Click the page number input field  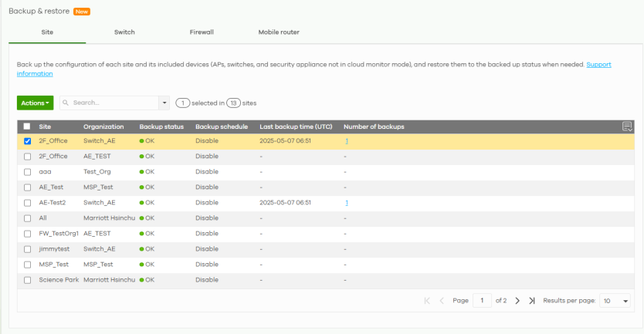[482, 301]
